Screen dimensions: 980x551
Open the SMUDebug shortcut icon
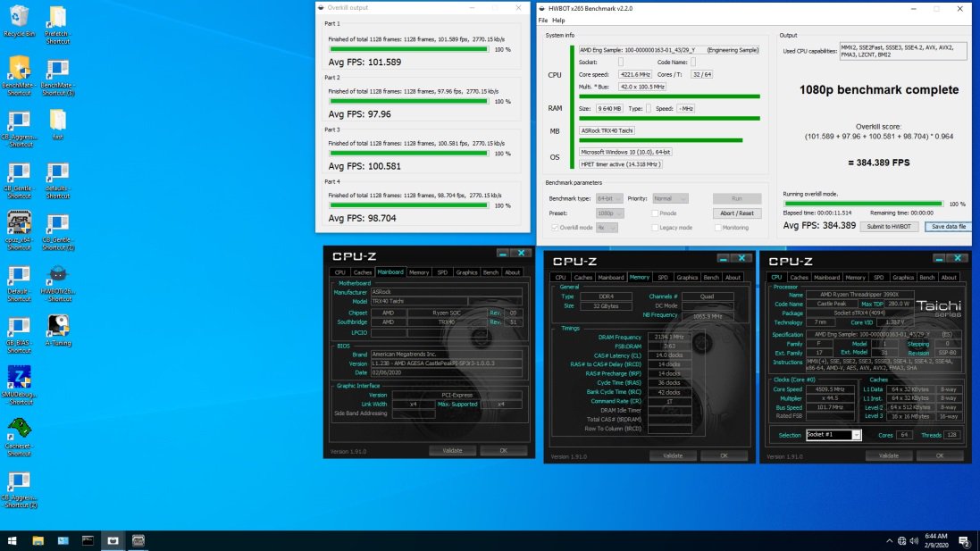click(19, 378)
